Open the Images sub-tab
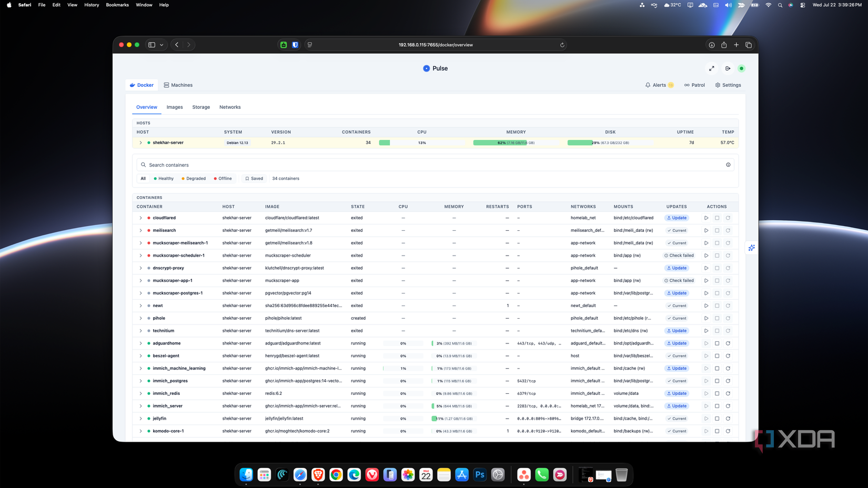This screenshot has height=488, width=868. pos(175,107)
